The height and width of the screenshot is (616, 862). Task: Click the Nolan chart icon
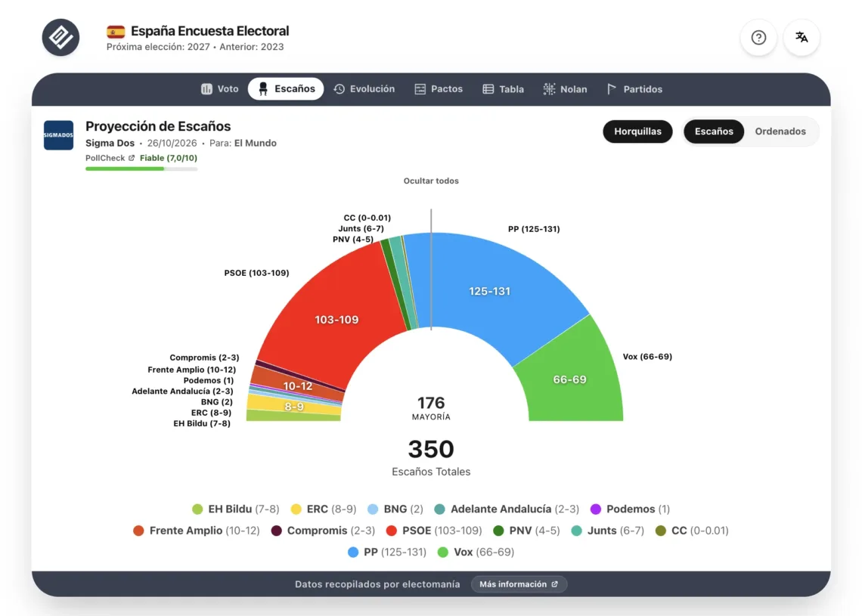549,89
